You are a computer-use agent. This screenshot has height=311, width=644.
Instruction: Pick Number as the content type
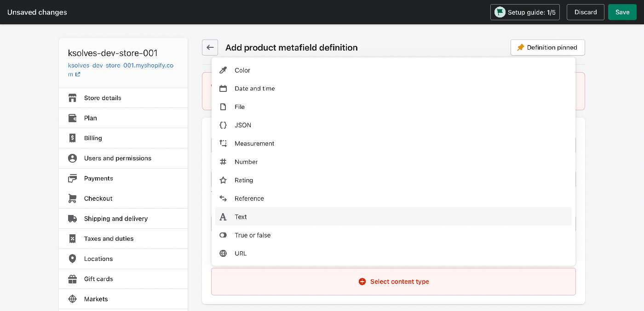(393, 162)
